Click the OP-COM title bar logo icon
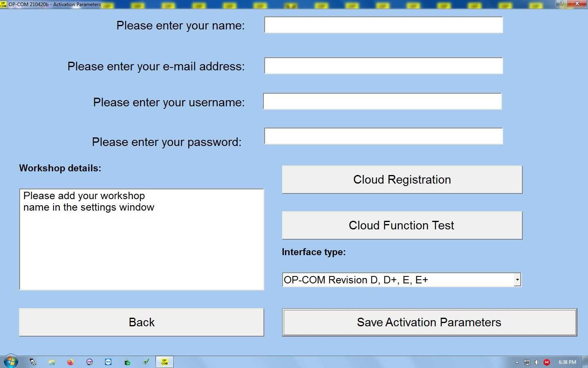Image resolution: width=588 pixels, height=368 pixels. [3, 4]
